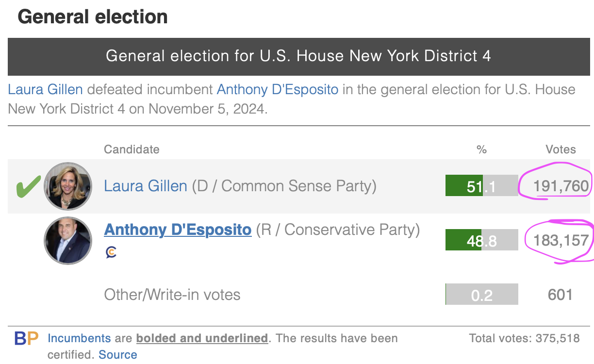Click the green winner checkmark icon
Screen dimensions: 594x364
tap(28, 187)
